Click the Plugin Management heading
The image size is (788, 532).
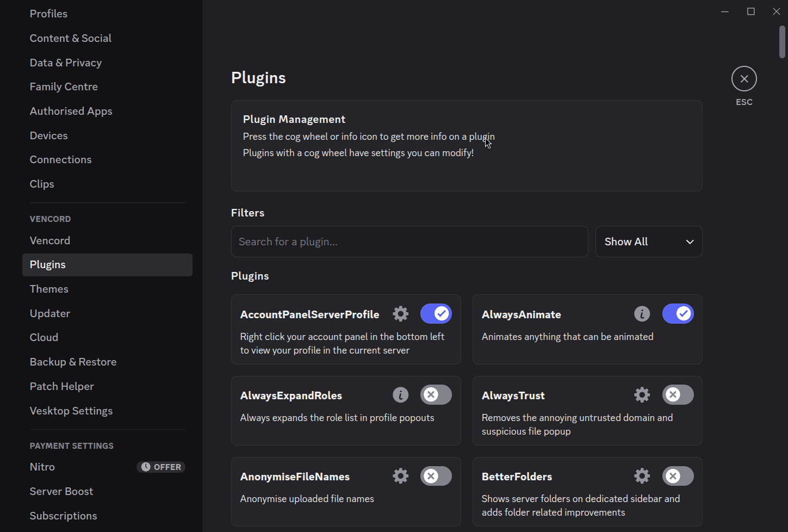[294, 119]
